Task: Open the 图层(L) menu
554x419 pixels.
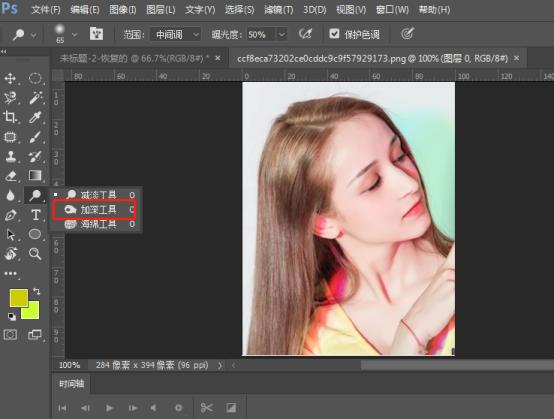Action: (x=161, y=10)
